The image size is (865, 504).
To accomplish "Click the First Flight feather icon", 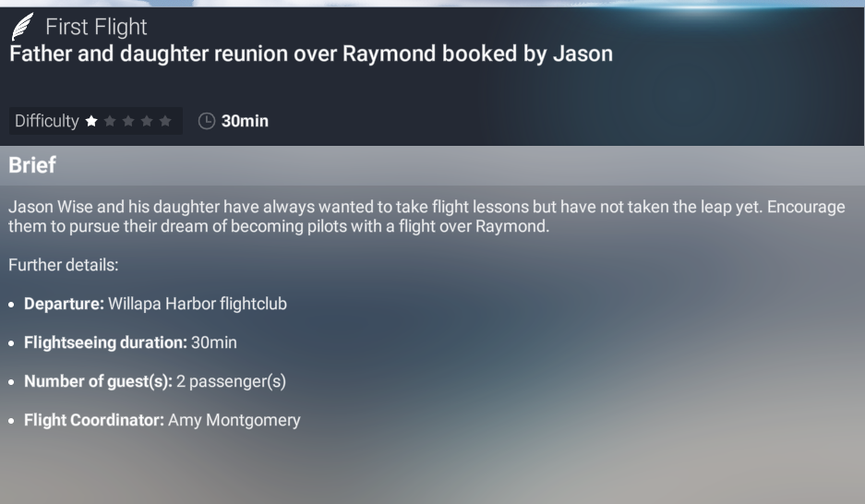I will [23, 27].
